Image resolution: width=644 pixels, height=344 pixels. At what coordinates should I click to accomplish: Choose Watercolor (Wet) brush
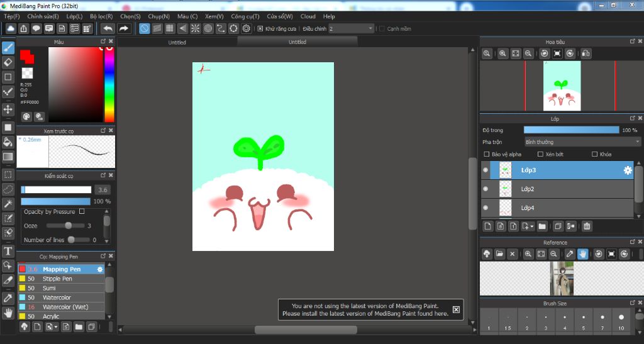click(x=62, y=307)
